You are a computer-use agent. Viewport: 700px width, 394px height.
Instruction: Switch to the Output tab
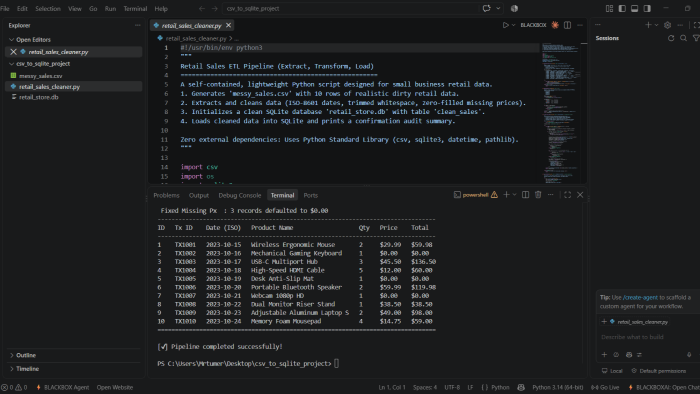[199, 195]
